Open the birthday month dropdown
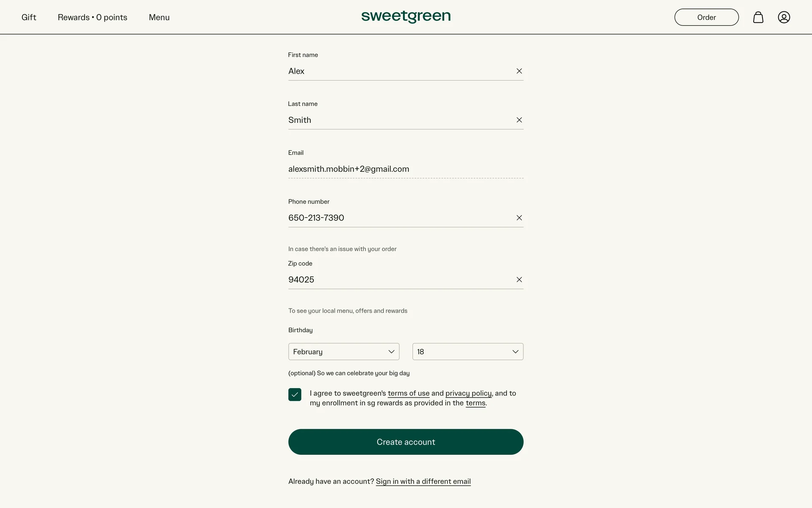 pos(343,352)
